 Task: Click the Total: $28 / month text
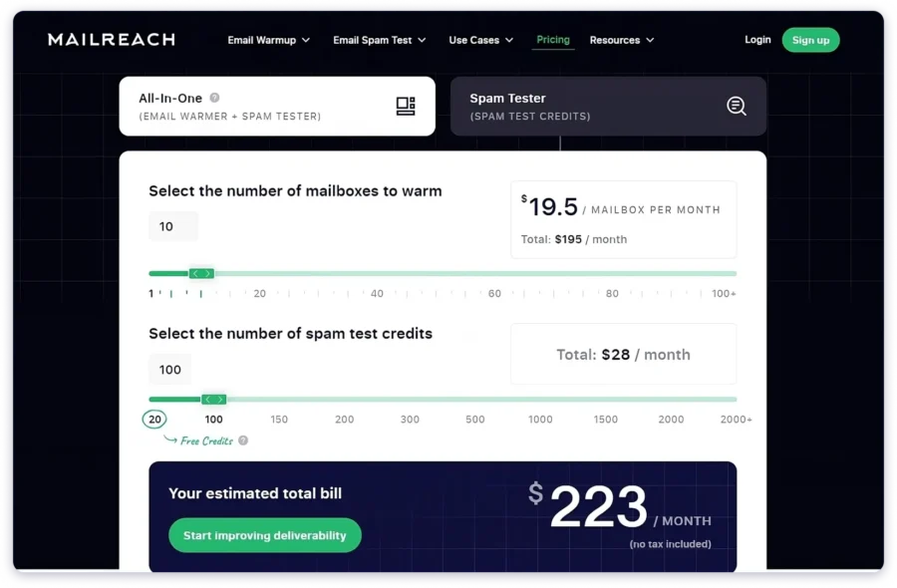(x=624, y=355)
